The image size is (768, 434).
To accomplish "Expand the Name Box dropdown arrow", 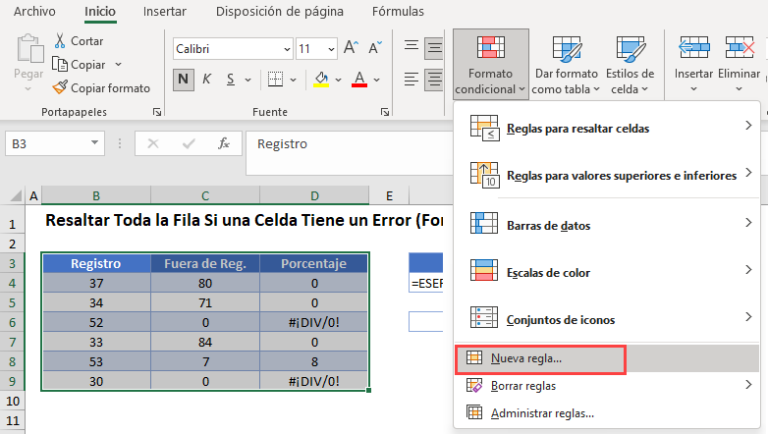I will 95,143.
